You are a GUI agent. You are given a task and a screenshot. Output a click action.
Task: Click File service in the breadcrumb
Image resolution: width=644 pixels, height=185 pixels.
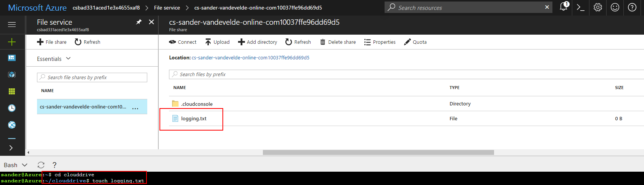pos(167,8)
